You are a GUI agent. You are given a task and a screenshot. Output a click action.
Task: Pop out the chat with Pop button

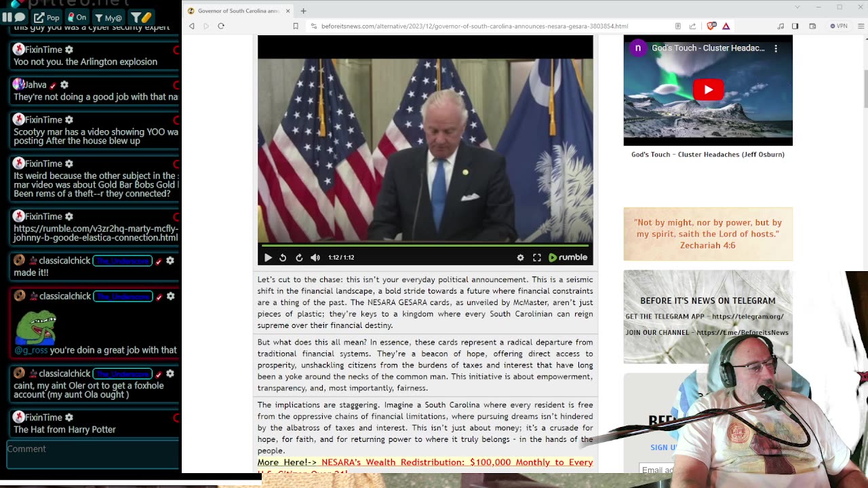(47, 17)
